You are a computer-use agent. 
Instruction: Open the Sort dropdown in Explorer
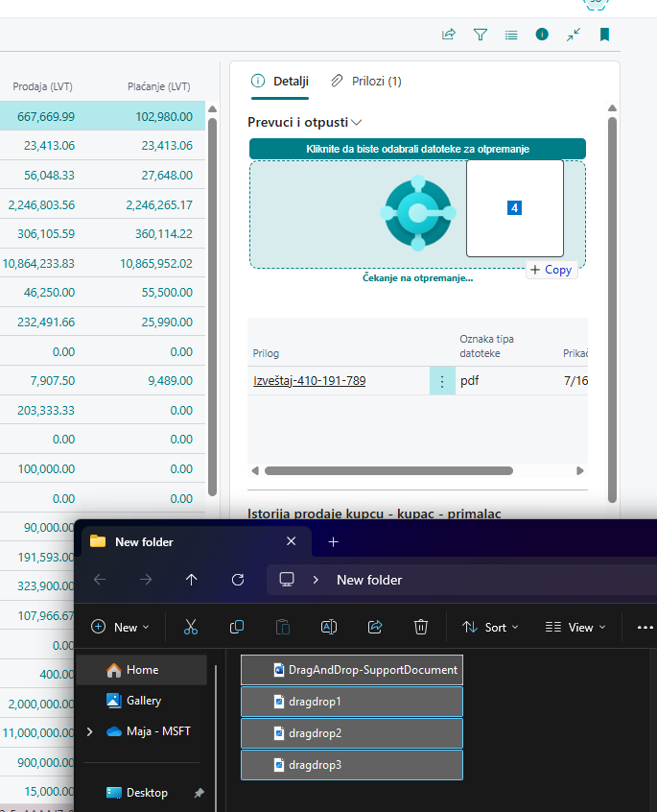pos(489,627)
